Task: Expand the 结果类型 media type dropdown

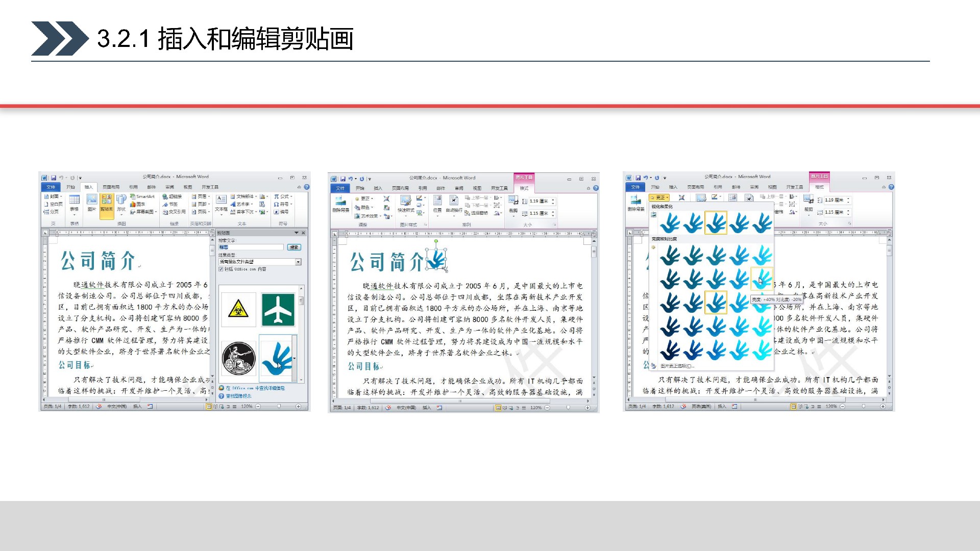Action: pyautogui.click(x=298, y=262)
